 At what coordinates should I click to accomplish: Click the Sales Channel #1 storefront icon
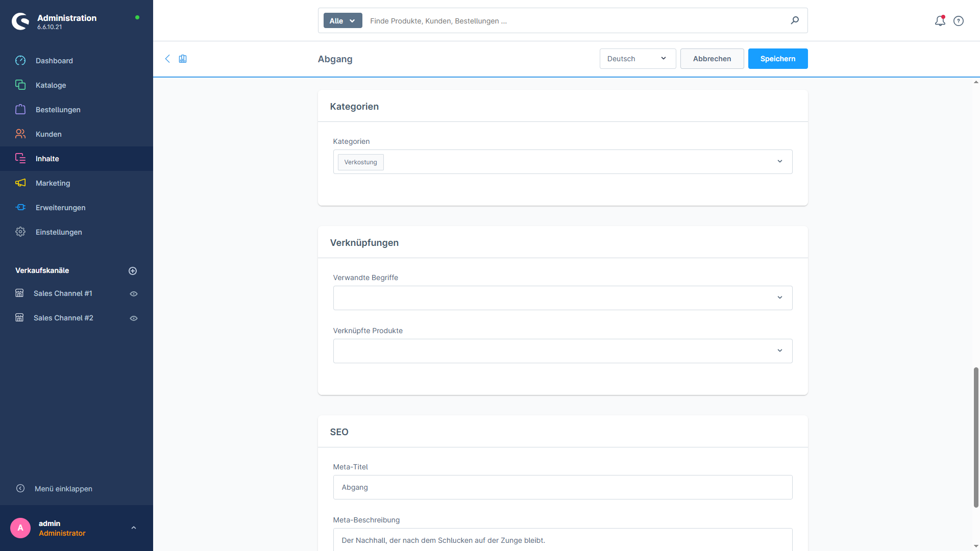click(x=19, y=293)
